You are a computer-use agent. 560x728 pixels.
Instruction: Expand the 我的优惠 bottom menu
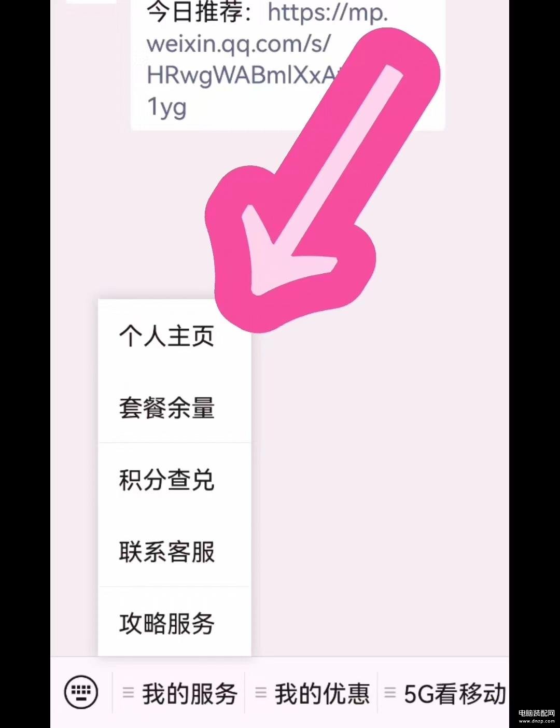(x=312, y=692)
